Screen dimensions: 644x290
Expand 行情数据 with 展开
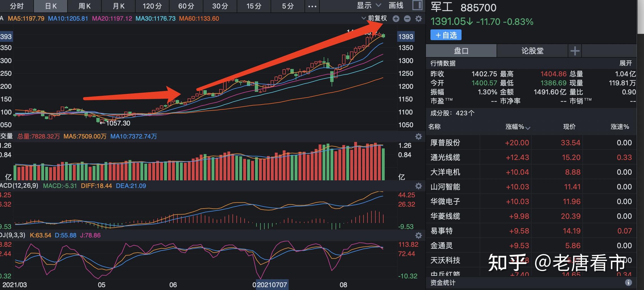pos(626,63)
